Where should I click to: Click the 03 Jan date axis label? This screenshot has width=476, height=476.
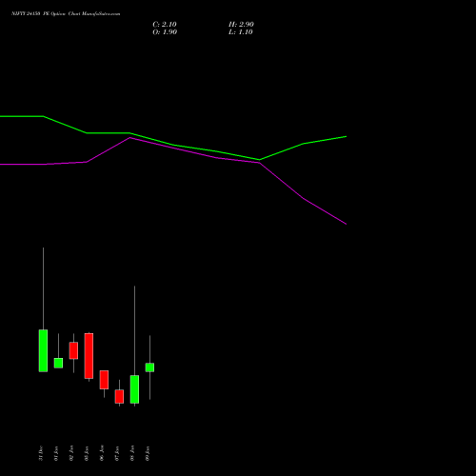click(87, 453)
